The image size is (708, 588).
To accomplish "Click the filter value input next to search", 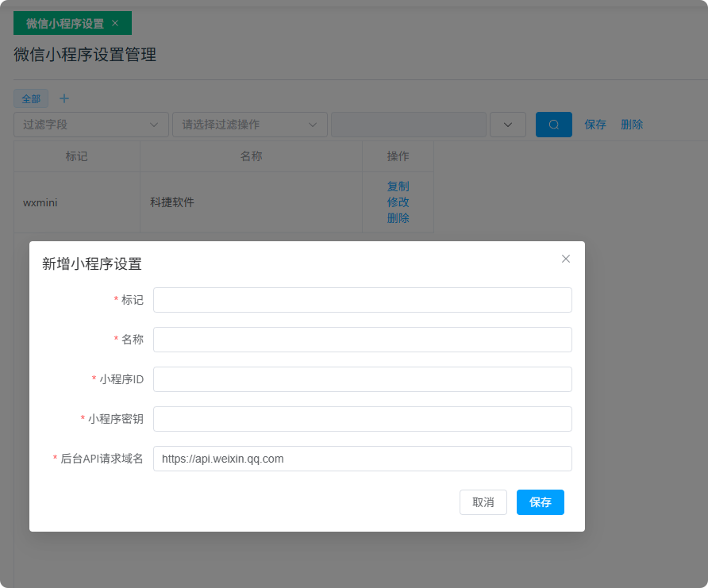I will (408, 125).
